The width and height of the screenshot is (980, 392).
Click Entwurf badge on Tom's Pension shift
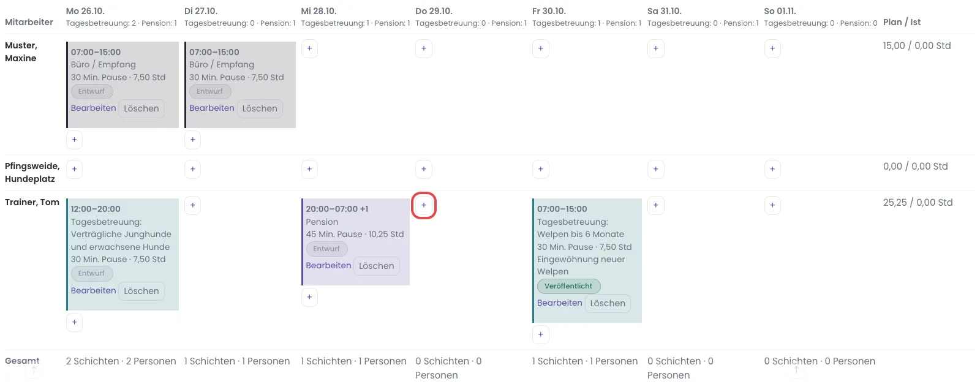tap(326, 249)
